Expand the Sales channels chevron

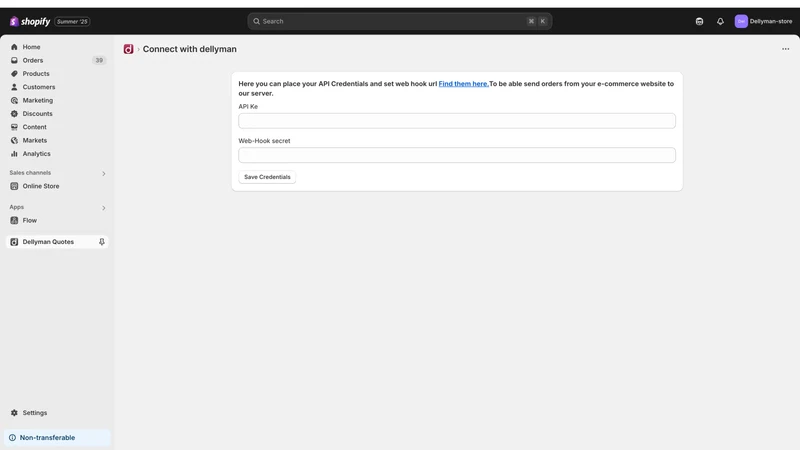click(x=104, y=173)
